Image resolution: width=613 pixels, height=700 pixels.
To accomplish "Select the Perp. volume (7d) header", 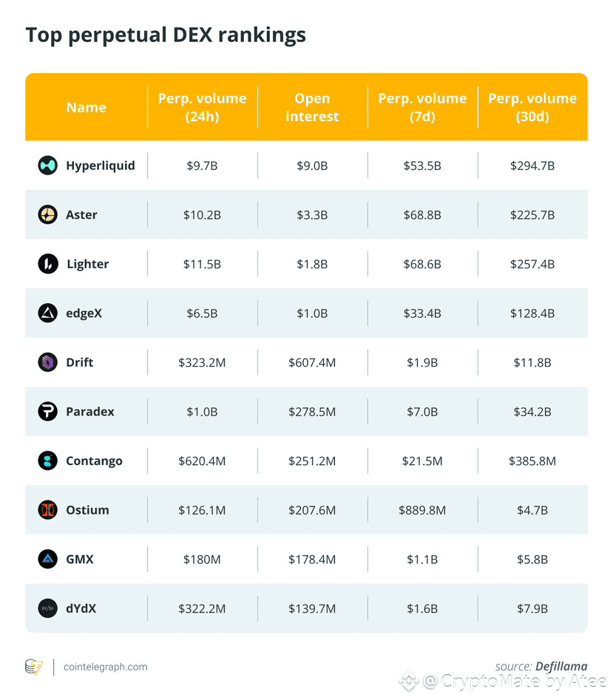I will (422, 107).
